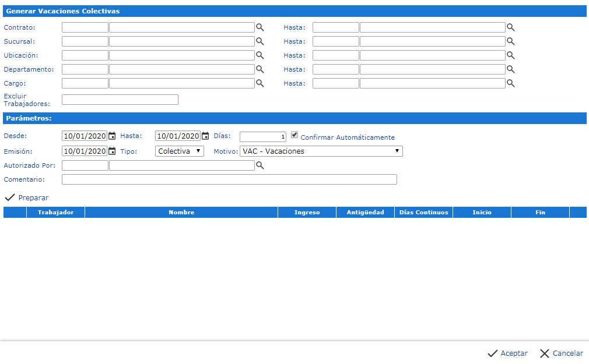Click the Sucursal code input field
The image size is (589, 364).
[x=85, y=41]
